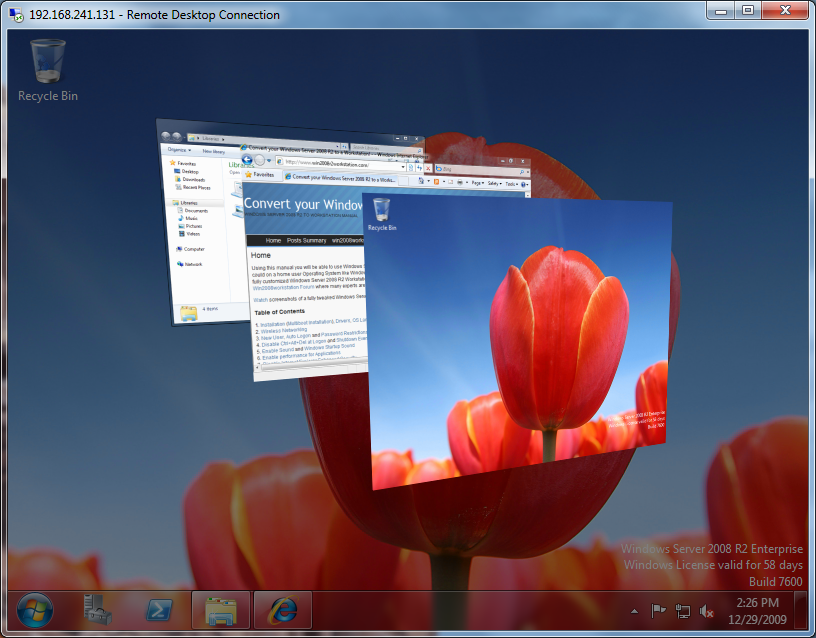The height and width of the screenshot is (638, 816).
Task: Click the muted volume speaker icon
Action: [x=706, y=611]
